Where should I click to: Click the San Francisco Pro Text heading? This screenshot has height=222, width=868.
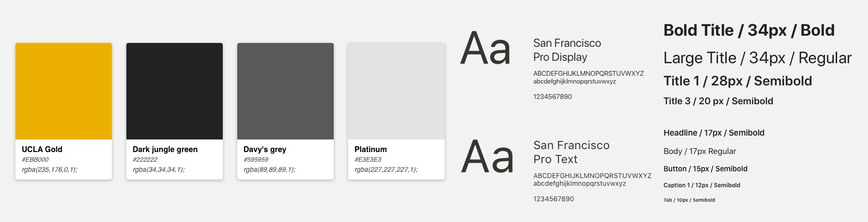(x=571, y=153)
